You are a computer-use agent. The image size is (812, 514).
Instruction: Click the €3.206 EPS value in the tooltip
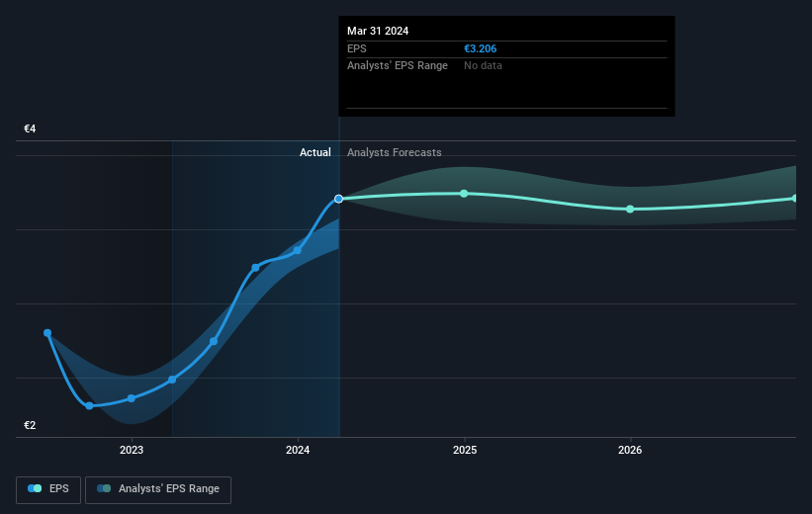(480, 48)
